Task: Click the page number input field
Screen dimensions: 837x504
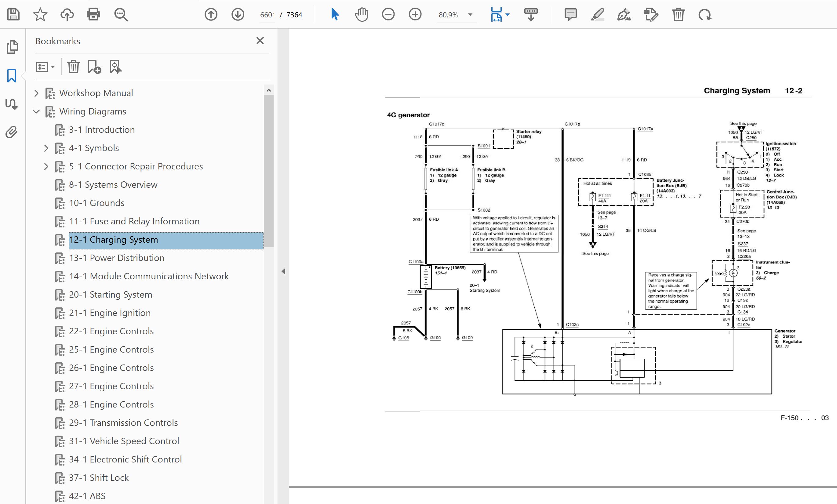Action: tap(267, 15)
